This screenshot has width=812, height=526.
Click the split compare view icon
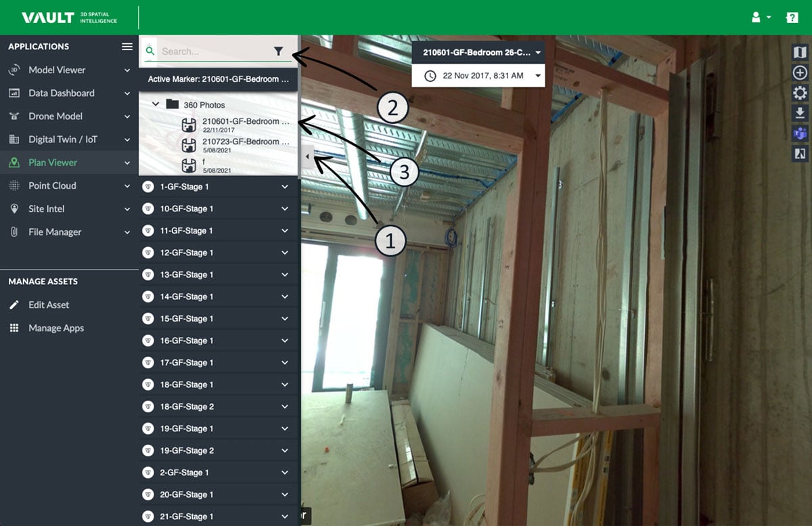(799, 154)
